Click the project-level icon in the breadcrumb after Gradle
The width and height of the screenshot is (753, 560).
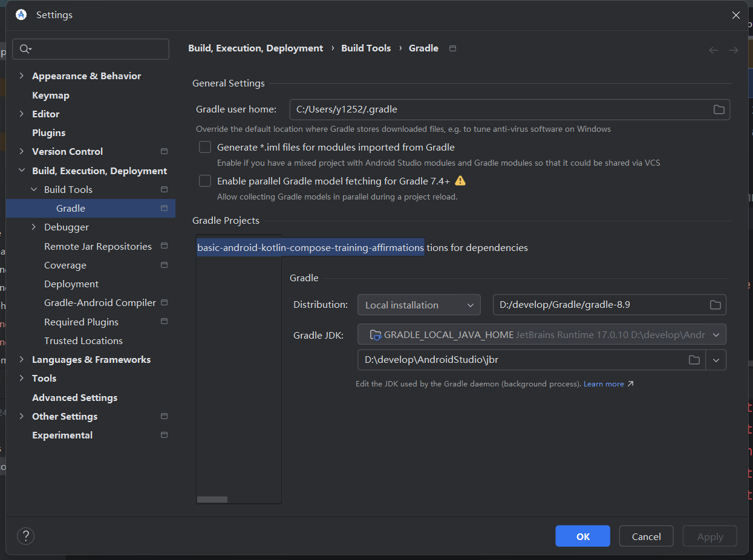(x=452, y=48)
